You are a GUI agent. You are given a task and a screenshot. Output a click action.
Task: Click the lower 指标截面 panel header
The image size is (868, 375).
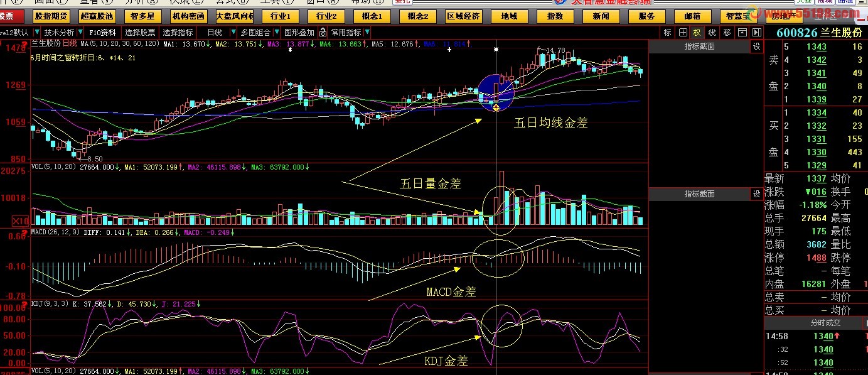[699, 194]
